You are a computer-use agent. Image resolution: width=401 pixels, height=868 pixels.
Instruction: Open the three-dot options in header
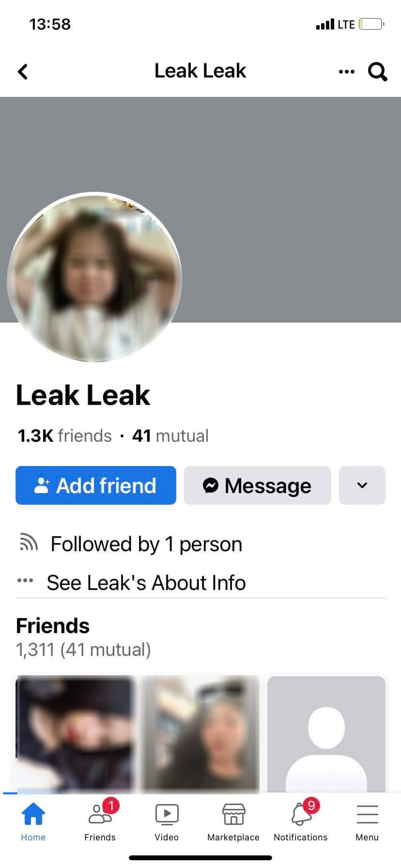(346, 72)
